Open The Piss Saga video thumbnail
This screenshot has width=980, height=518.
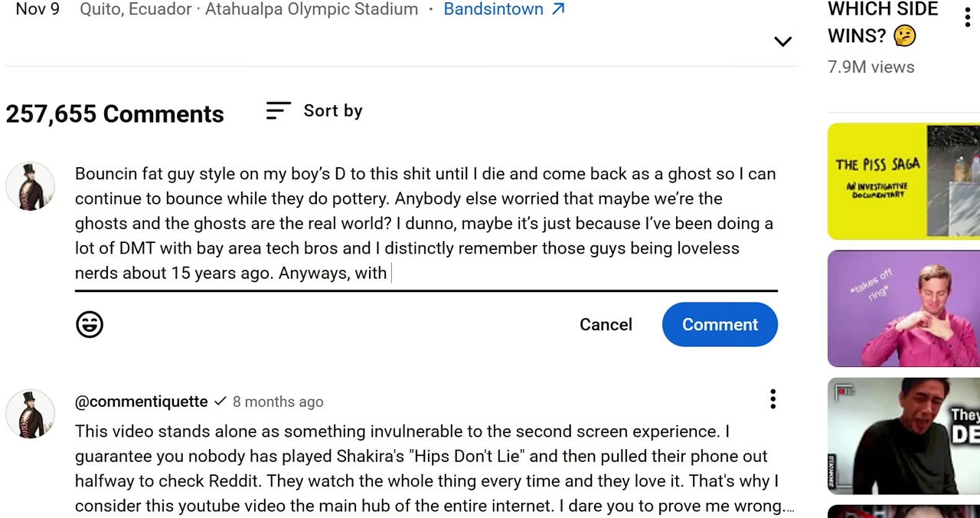click(903, 182)
